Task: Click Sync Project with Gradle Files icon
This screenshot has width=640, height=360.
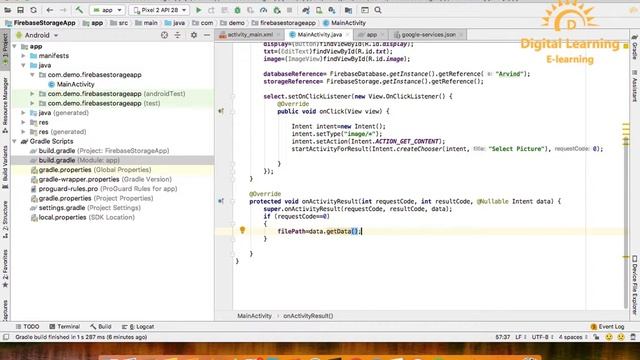Action: point(306,10)
